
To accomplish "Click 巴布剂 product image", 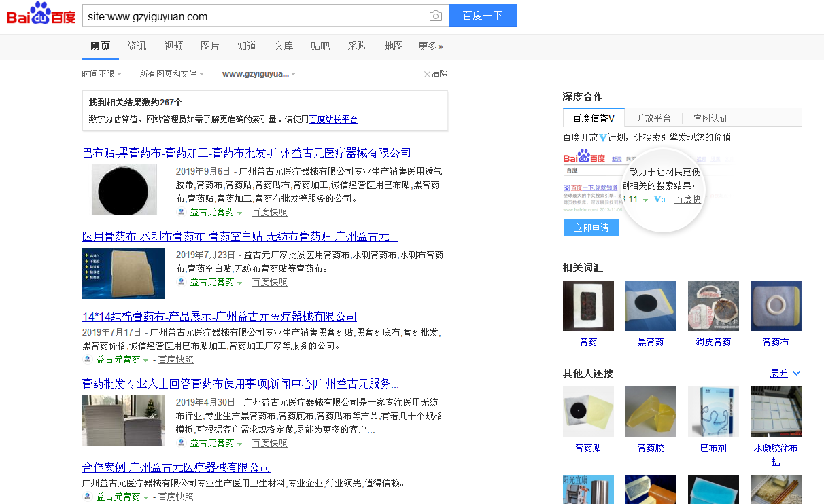I will tap(713, 412).
